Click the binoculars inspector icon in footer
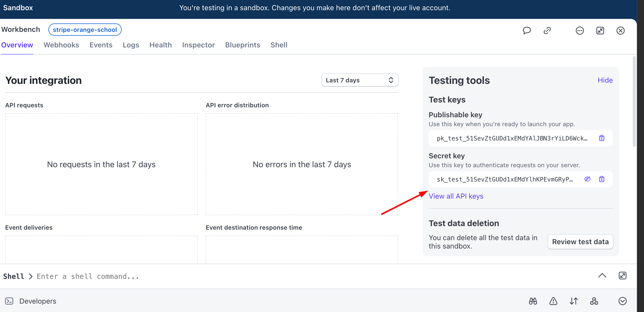The height and width of the screenshot is (312, 644). (533, 301)
